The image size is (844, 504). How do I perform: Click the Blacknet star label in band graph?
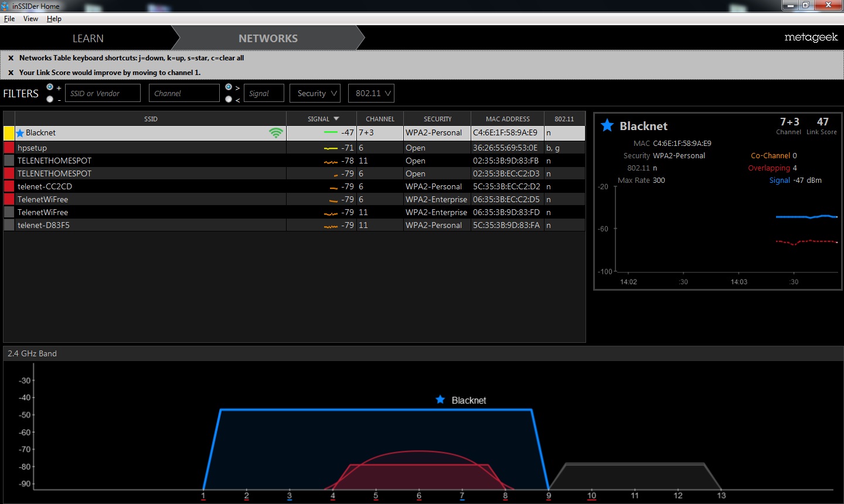(441, 400)
